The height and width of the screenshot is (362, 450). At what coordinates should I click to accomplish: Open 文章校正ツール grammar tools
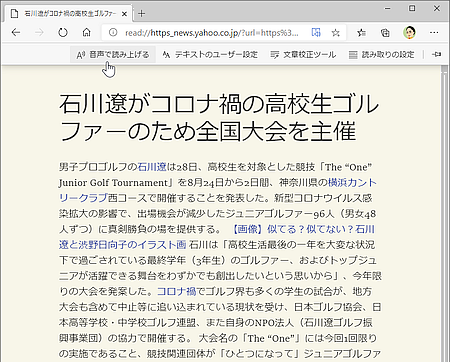pos(303,54)
